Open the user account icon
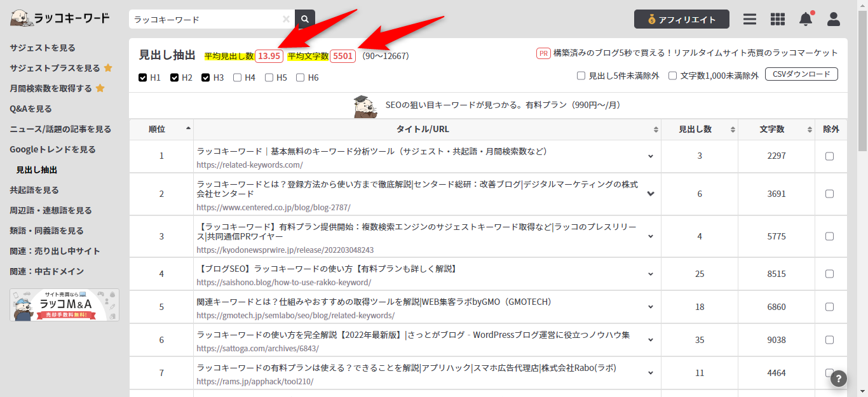 [x=834, y=19]
